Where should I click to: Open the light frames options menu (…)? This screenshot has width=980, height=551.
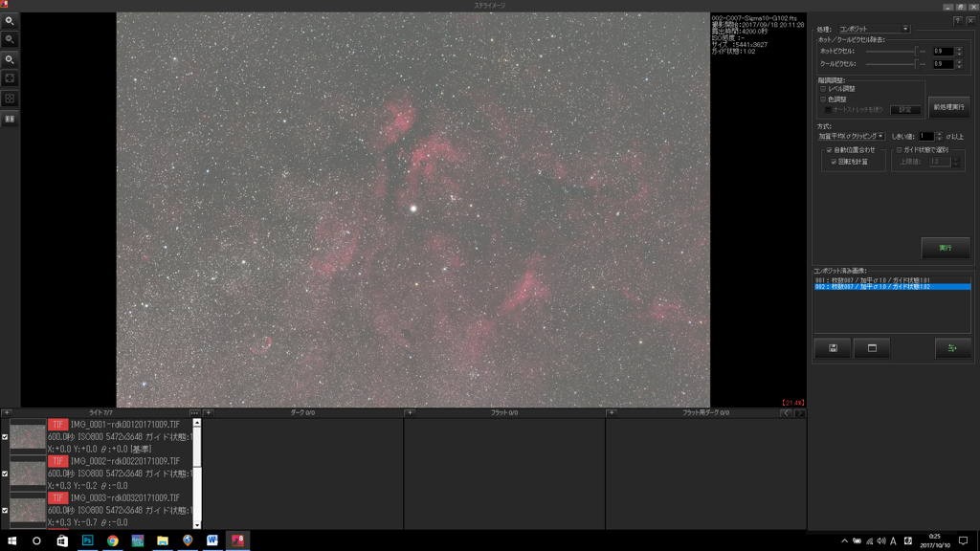click(194, 413)
